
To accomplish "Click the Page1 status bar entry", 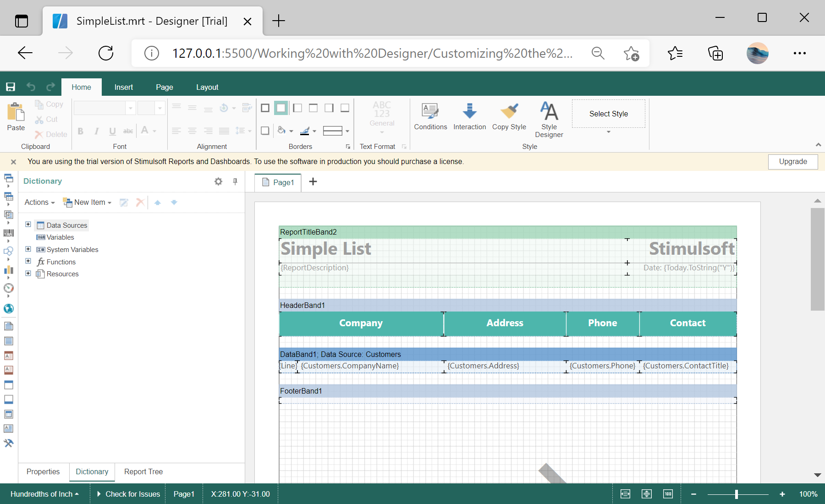I will [184, 494].
